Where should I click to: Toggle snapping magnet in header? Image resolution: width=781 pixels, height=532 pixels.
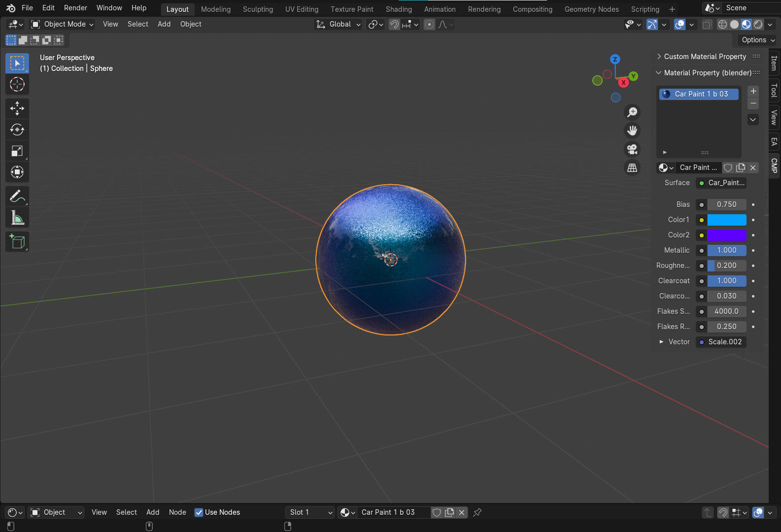pyautogui.click(x=394, y=25)
